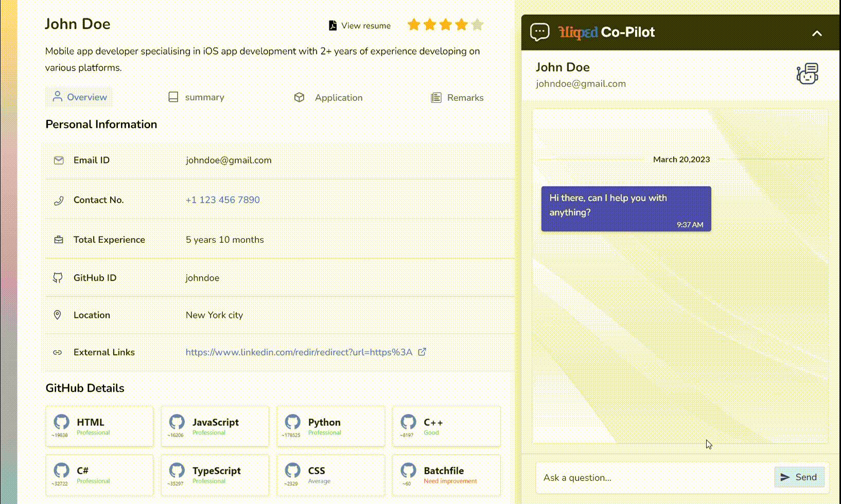Select the third rating star
This screenshot has width=841, height=504.
pos(446,25)
